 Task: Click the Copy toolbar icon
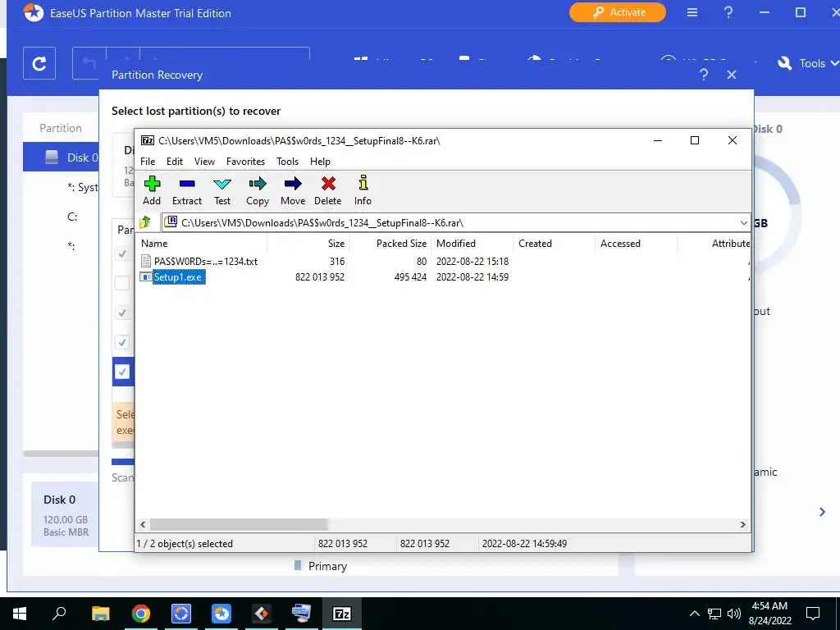(x=257, y=190)
